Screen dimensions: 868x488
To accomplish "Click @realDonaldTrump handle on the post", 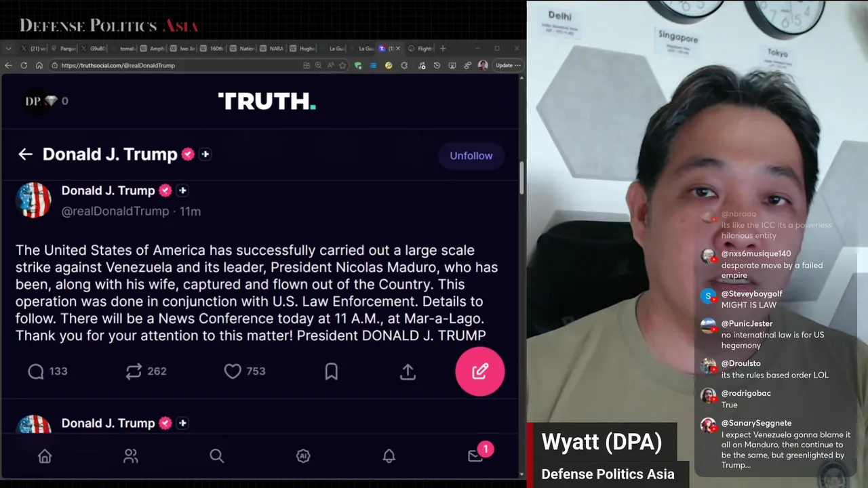I will pos(115,211).
